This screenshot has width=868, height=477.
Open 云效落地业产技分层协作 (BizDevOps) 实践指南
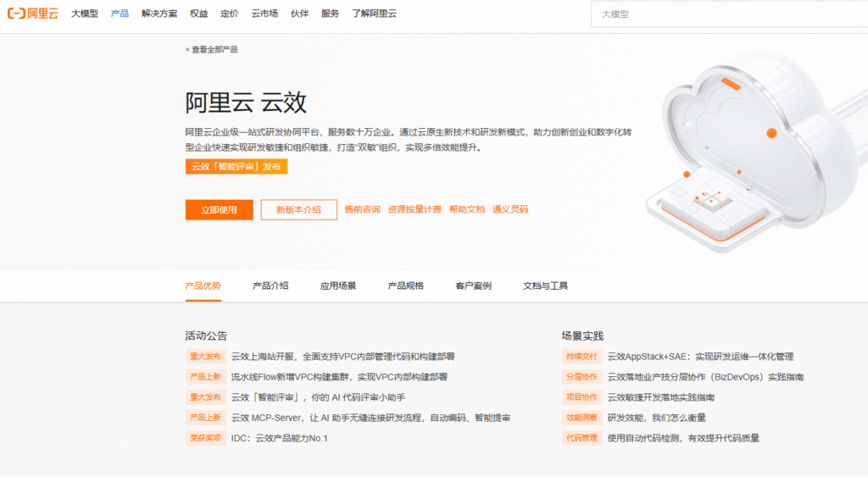[x=706, y=377]
